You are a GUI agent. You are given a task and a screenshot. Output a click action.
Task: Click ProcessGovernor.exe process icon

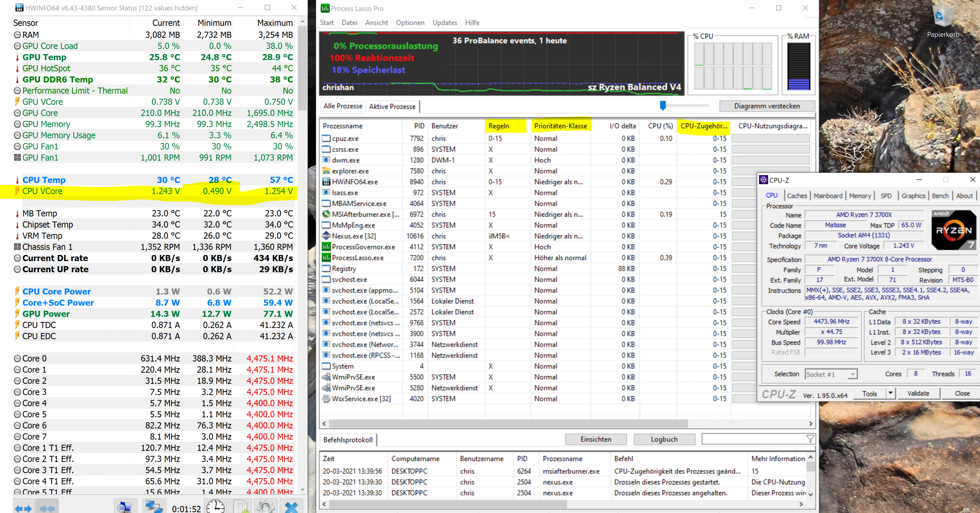point(326,247)
